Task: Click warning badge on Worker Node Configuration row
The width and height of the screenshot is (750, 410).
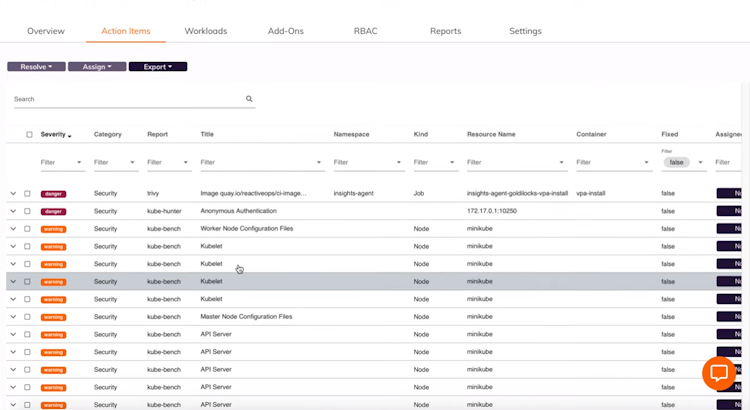Action: (x=53, y=229)
